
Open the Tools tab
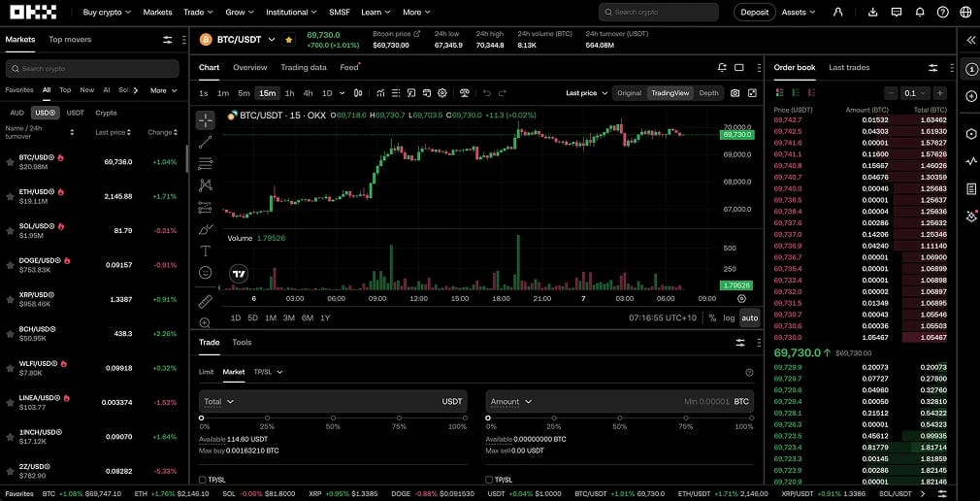tap(242, 343)
